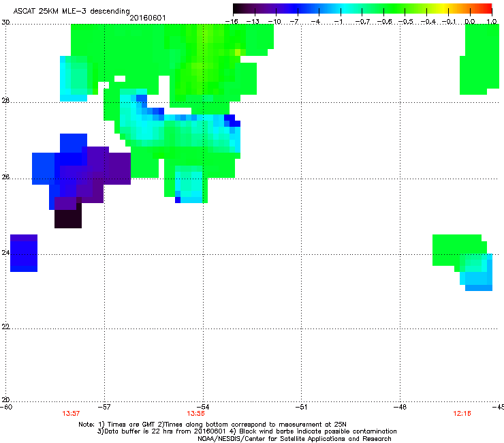The image size is (504, 443).
Task: Click the longitude axis label -51
Action: click(301, 407)
